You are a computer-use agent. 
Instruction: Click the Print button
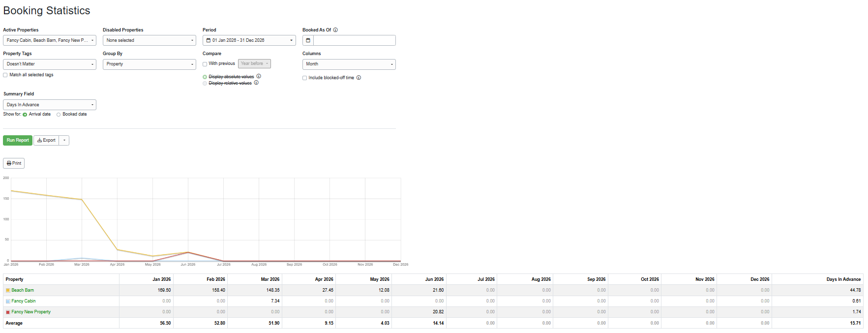point(14,163)
